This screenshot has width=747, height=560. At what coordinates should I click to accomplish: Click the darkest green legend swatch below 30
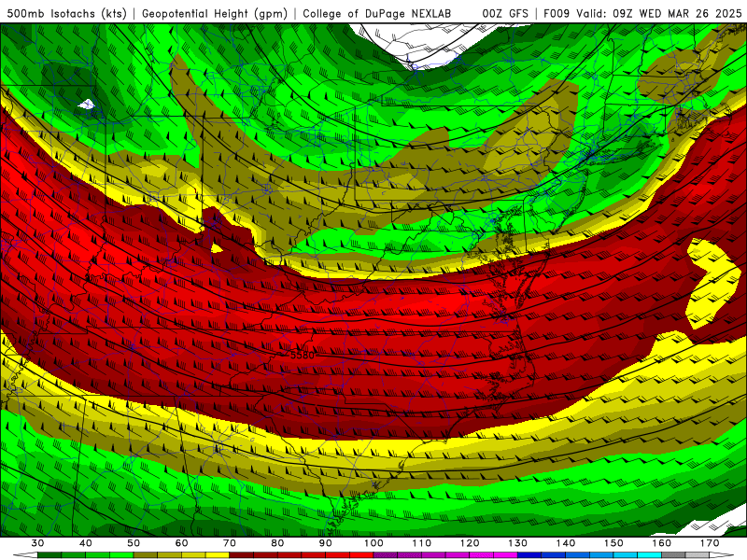click(49, 555)
